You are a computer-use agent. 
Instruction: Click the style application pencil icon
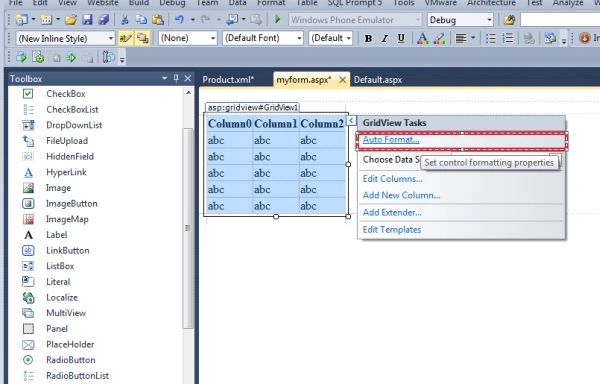click(x=126, y=38)
